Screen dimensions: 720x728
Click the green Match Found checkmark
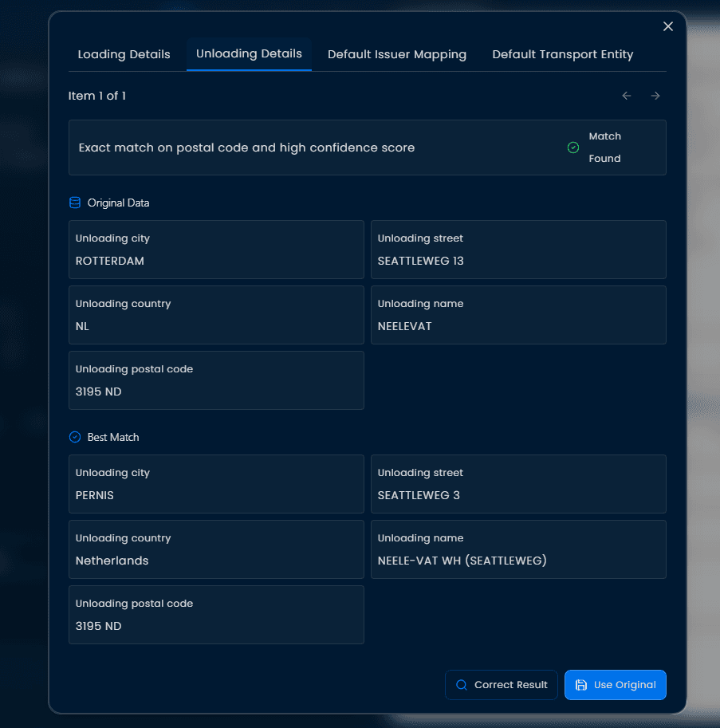click(x=572, y=147)
